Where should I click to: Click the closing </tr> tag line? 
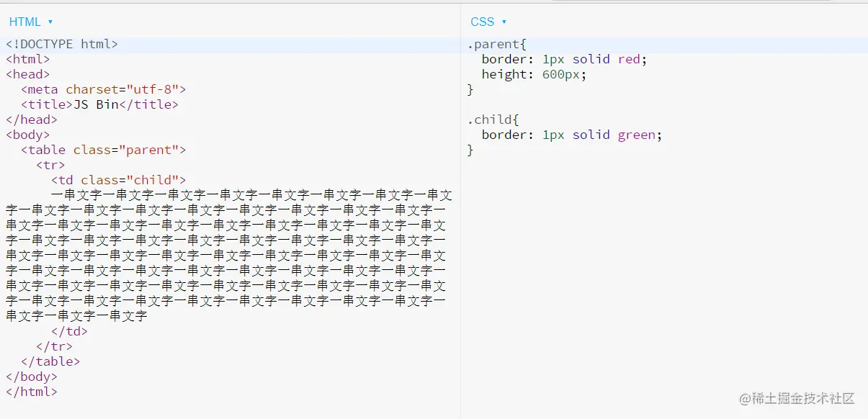pyautogui.click(x=54, y=346)
